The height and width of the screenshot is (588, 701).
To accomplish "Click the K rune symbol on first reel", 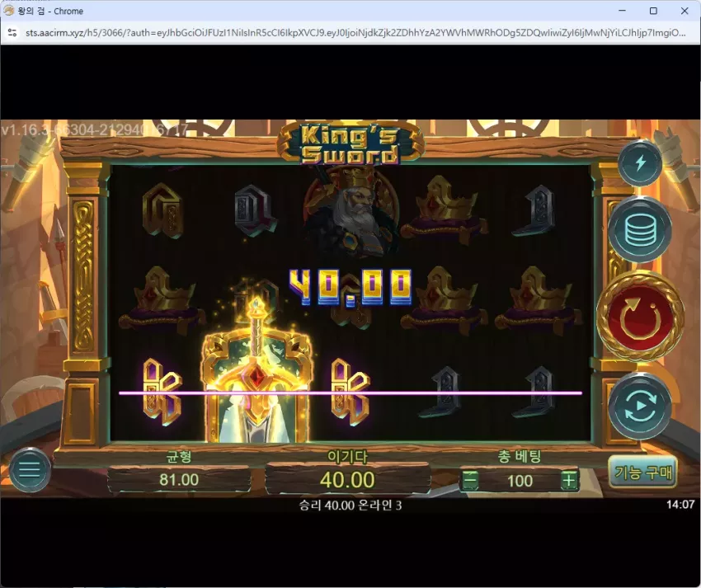I will [x=162, y=392].
